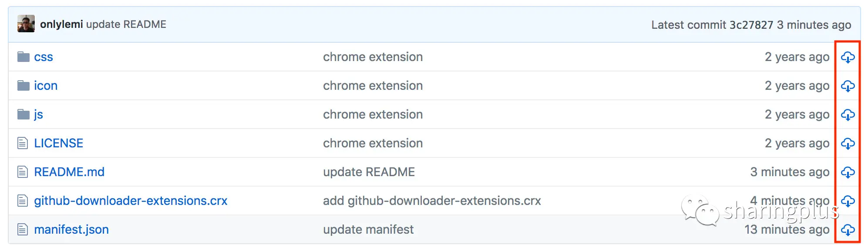868x252 pixels.
Task: Click the onlylemi author name
Action: pyautogui.click(x=61, y=24)
